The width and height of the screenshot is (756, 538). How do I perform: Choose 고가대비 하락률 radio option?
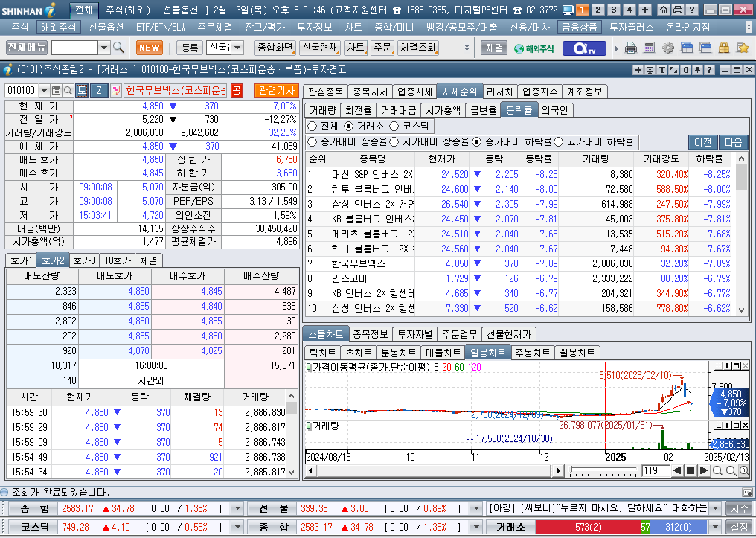tap(558, 141)
